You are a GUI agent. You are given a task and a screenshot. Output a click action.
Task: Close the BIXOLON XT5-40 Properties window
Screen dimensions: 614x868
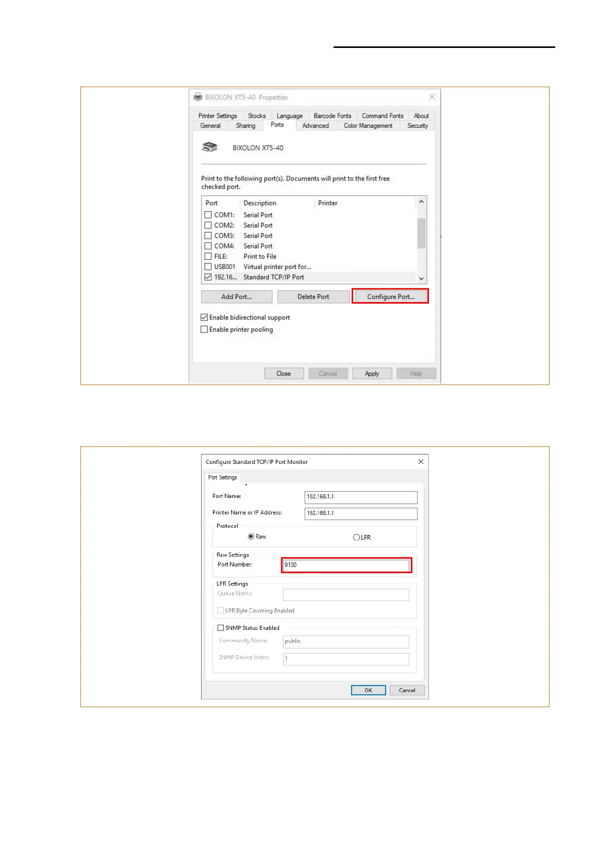pos(432,97)
